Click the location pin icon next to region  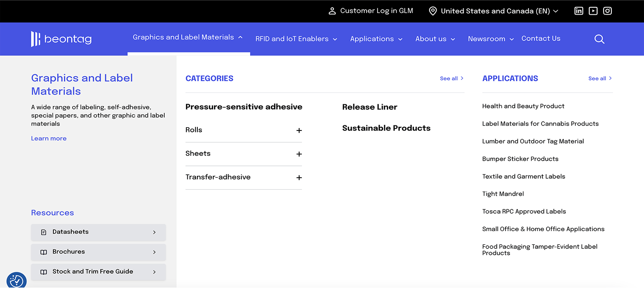click(x=432, y=11)
